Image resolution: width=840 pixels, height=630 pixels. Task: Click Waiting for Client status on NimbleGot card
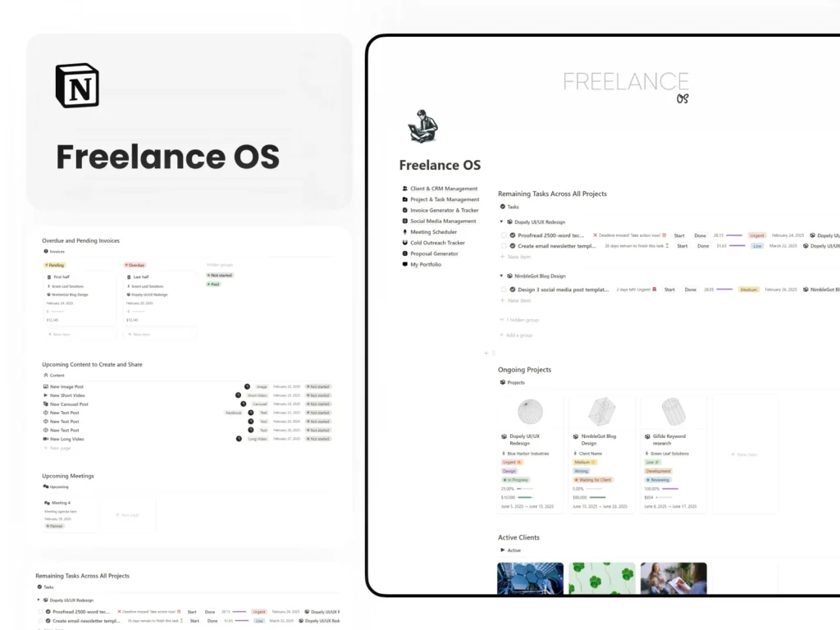(x=593, y=479)
